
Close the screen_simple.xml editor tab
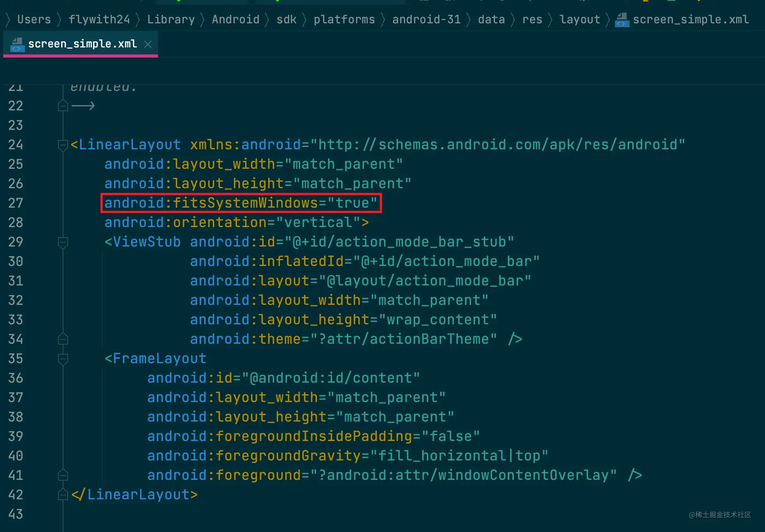[x=148, y=44]
